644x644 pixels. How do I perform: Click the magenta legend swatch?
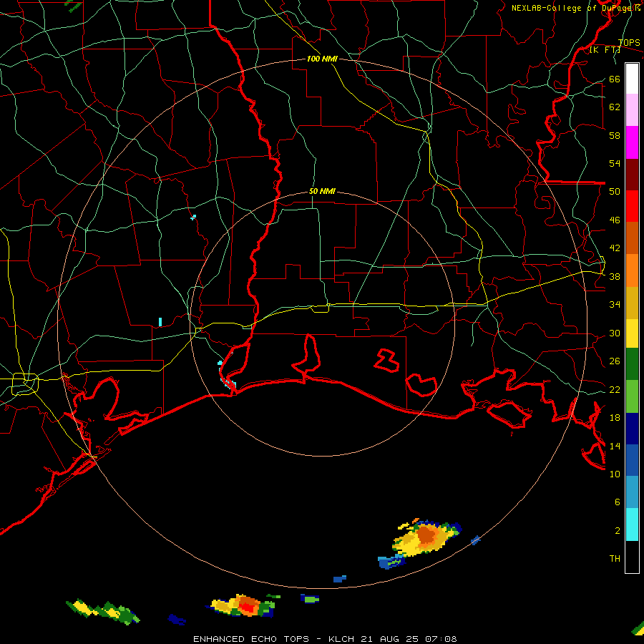(632, 142)
